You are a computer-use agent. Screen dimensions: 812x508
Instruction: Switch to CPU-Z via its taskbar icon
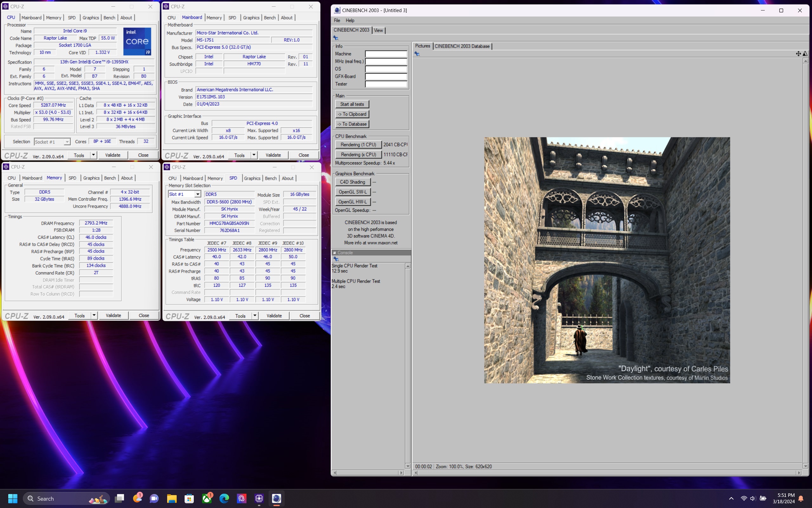click(x=259, y=498)
